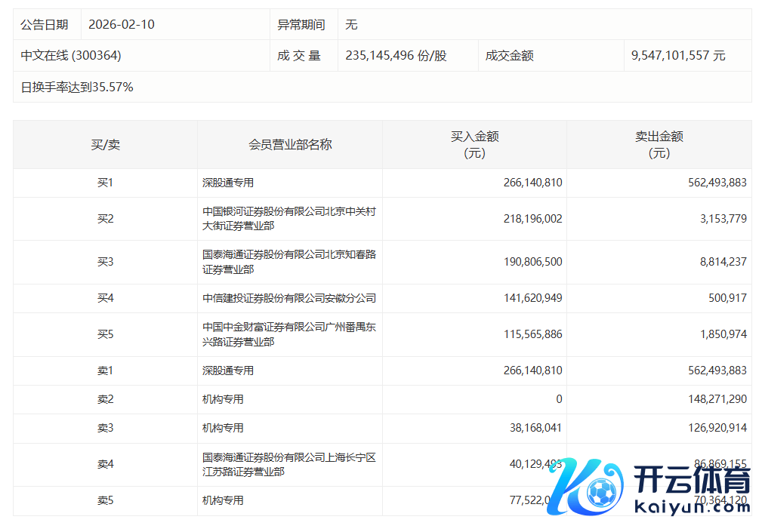The image size is (762, 532).
Task: Click the 会员营业部名称 column header
Action: coord(290,145)
